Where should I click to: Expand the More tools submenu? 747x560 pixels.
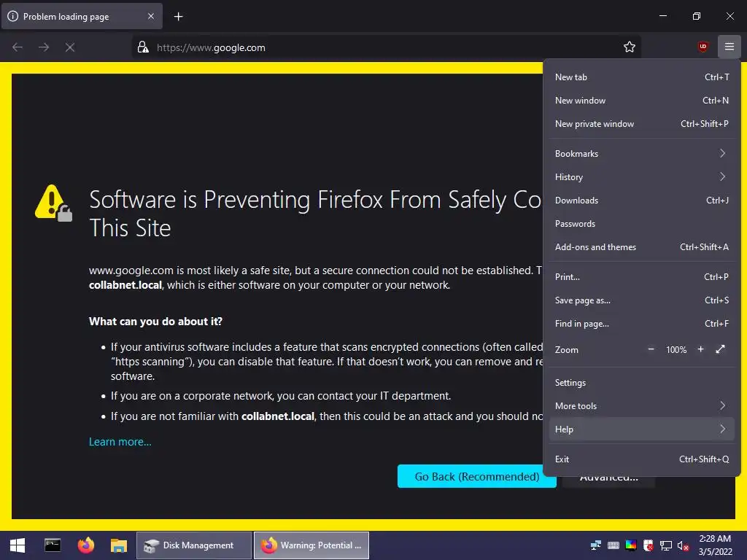641,405
